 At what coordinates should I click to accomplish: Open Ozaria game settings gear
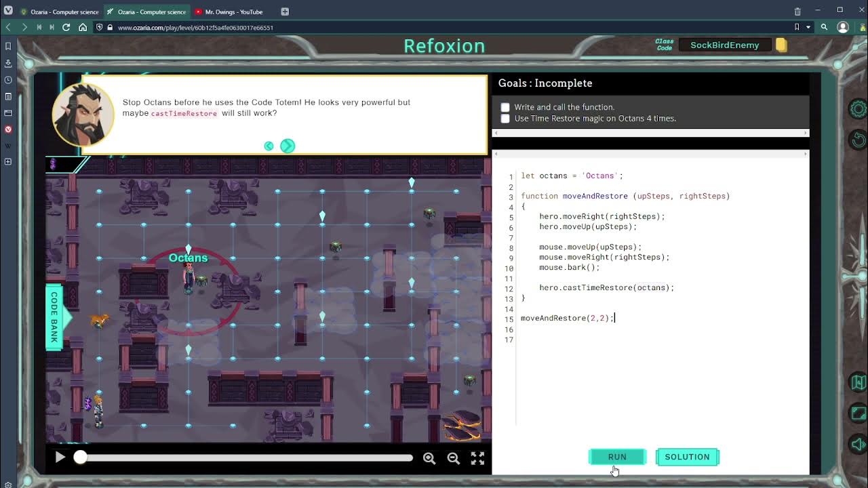[x=859, y=109]
